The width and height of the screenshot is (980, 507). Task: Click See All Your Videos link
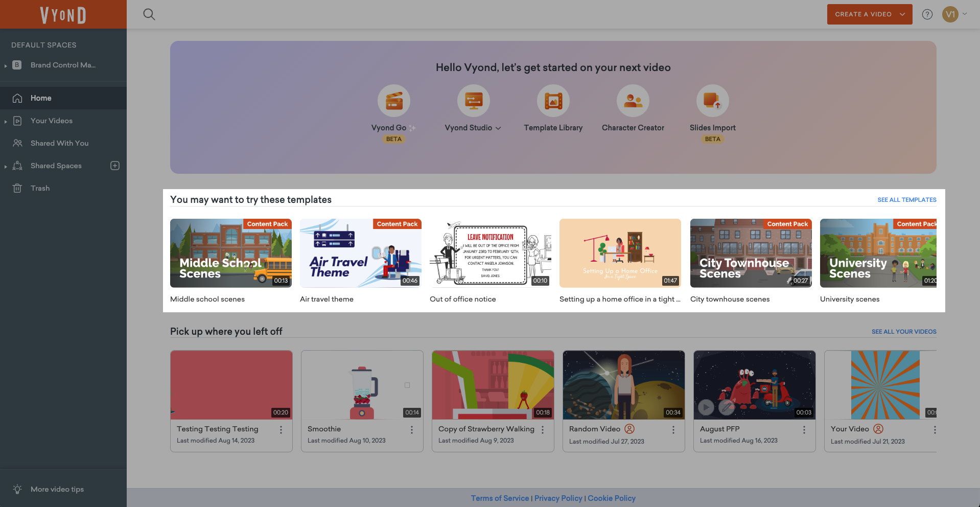(x=904, y=332)
